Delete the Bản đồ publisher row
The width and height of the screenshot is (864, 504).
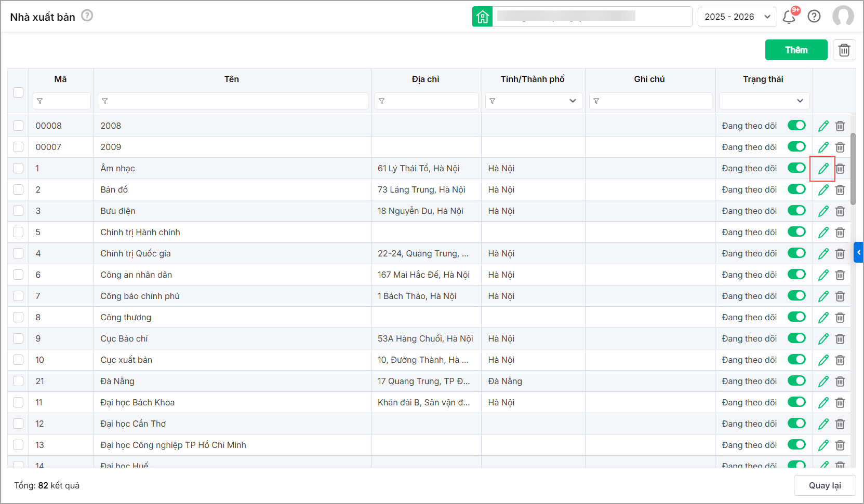pyautogui.click(x=840, y=190)
